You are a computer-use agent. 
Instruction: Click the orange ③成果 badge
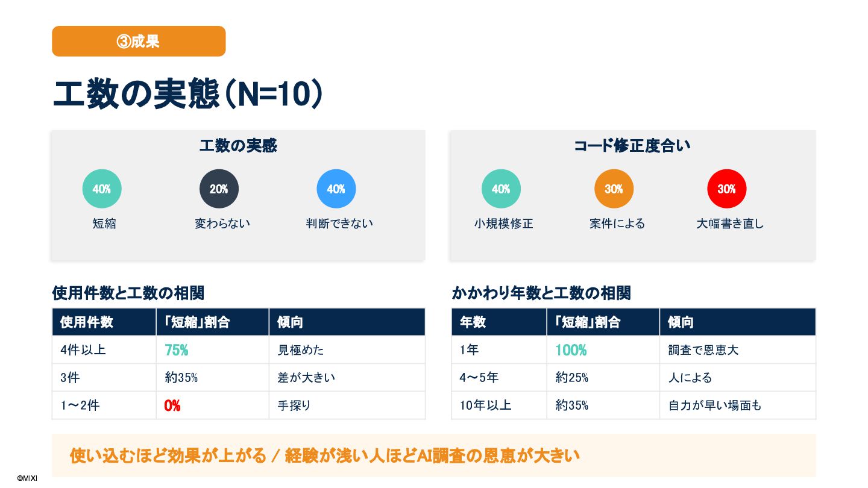pyautogui.click(x=139, y=41)
